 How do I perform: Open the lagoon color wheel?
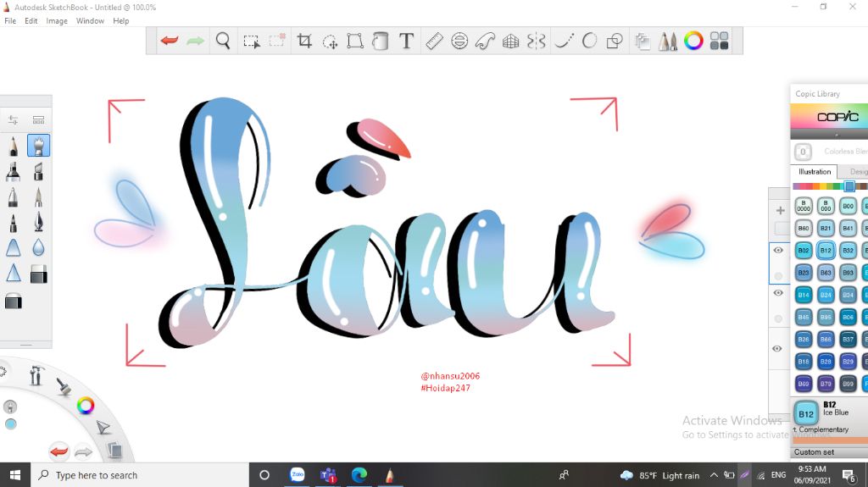tap(86, 406)
